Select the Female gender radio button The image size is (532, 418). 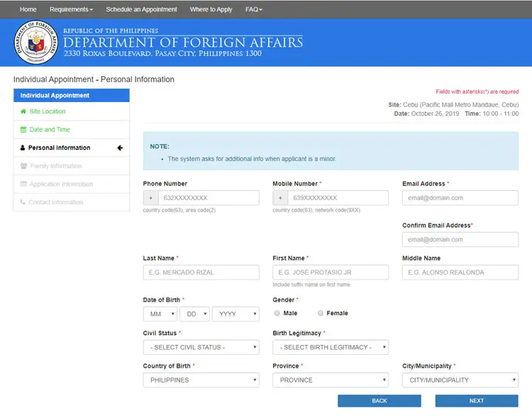[x=321, y=313]
